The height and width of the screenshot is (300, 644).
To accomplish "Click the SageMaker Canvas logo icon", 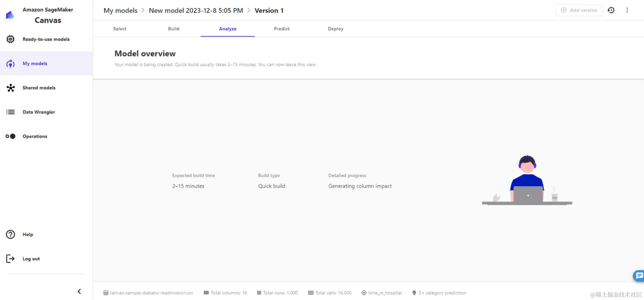I will coord(10,15).
